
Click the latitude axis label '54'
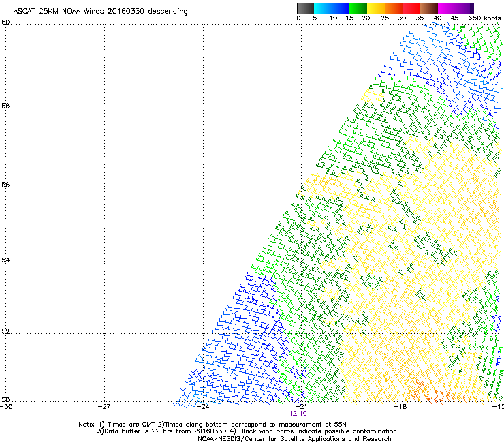point(5,260)
